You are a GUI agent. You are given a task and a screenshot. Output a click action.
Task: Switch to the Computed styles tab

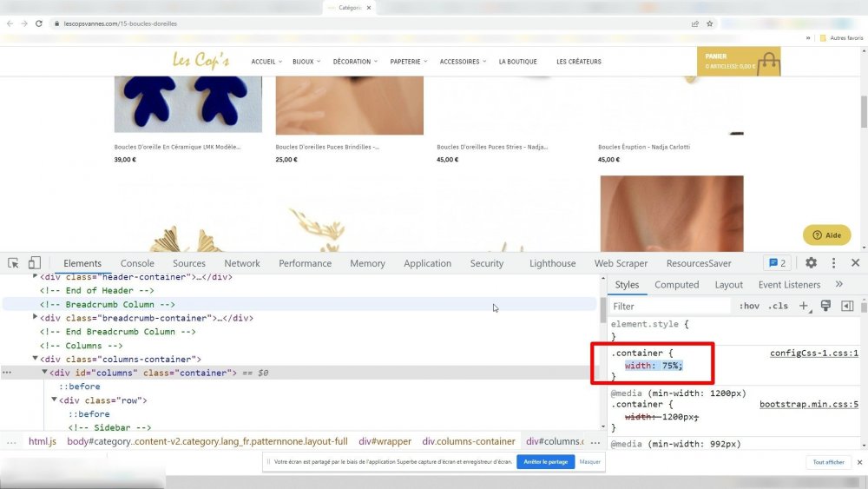676,285
